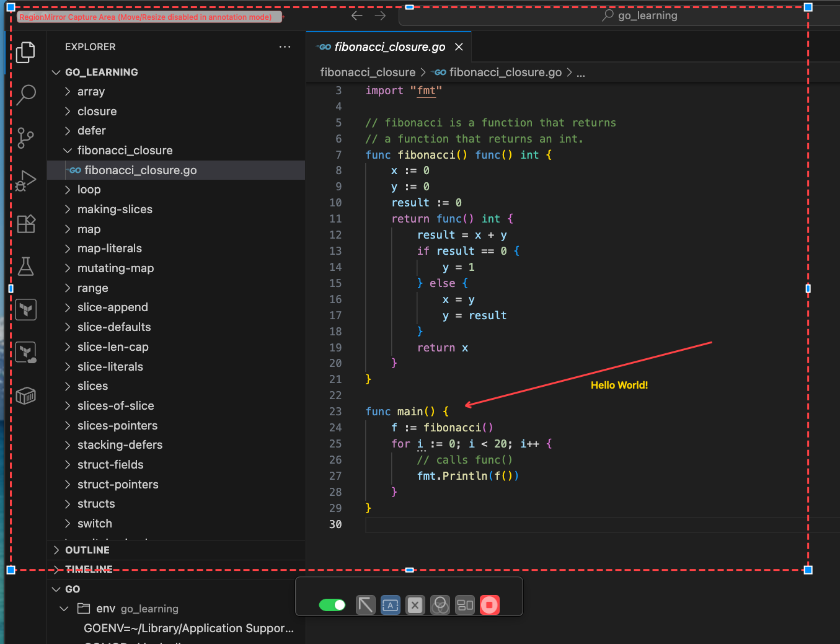
Task: Click the fibonacci_closure breadcrumb folder
Action: click(x=368, y=73)
